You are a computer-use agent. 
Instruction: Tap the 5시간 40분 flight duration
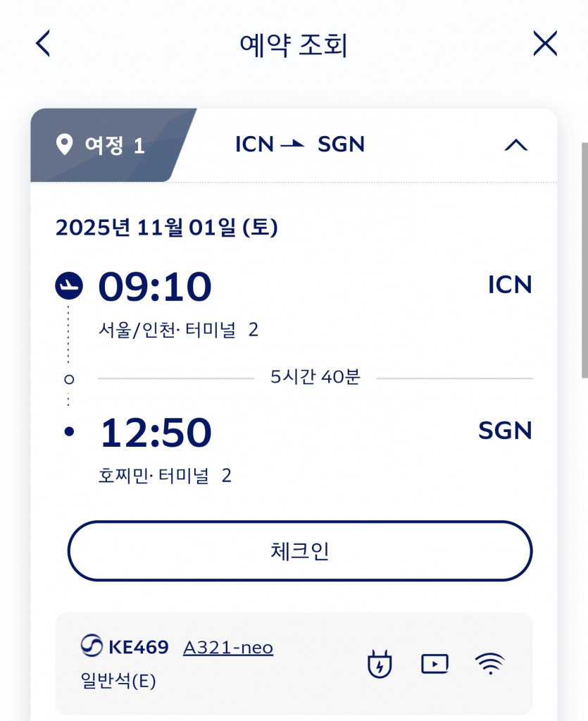click(315, 377)
